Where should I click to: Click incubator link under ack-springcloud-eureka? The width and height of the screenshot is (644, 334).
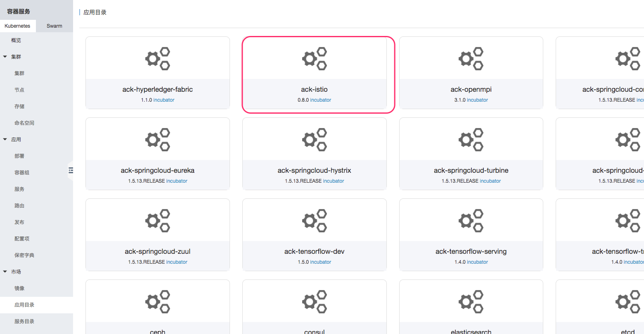tap(177, 181)
